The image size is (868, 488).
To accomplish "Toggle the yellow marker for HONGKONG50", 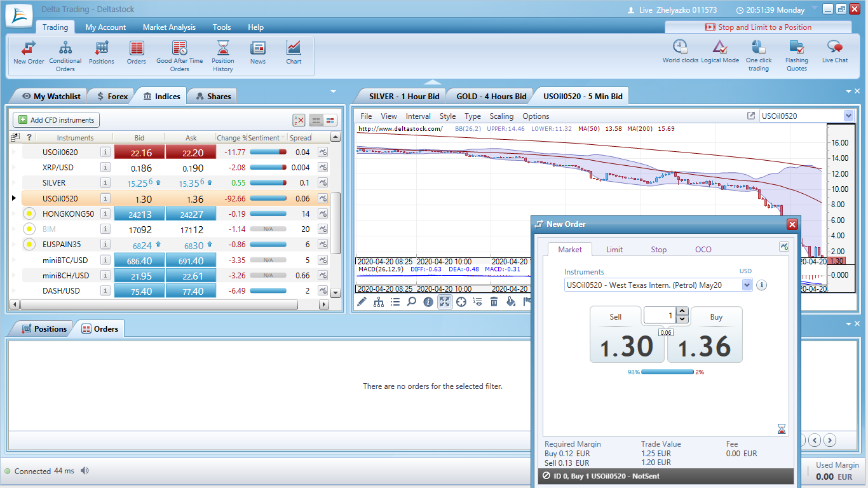I will tap(29, 213).
